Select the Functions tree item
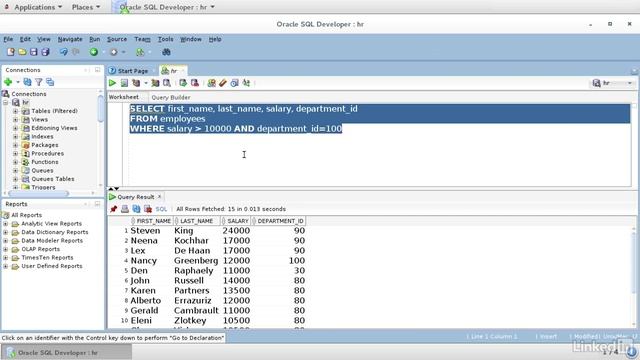This screenshot has width=640, height=360. tap(45, 162)
